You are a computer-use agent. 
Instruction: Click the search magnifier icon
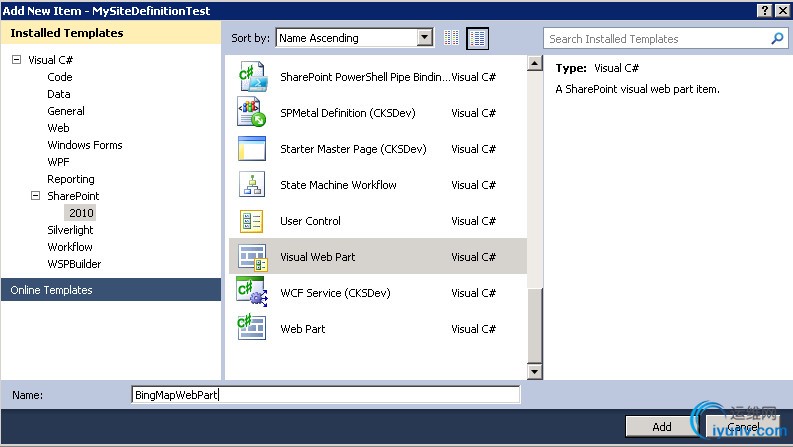[777, 38]
